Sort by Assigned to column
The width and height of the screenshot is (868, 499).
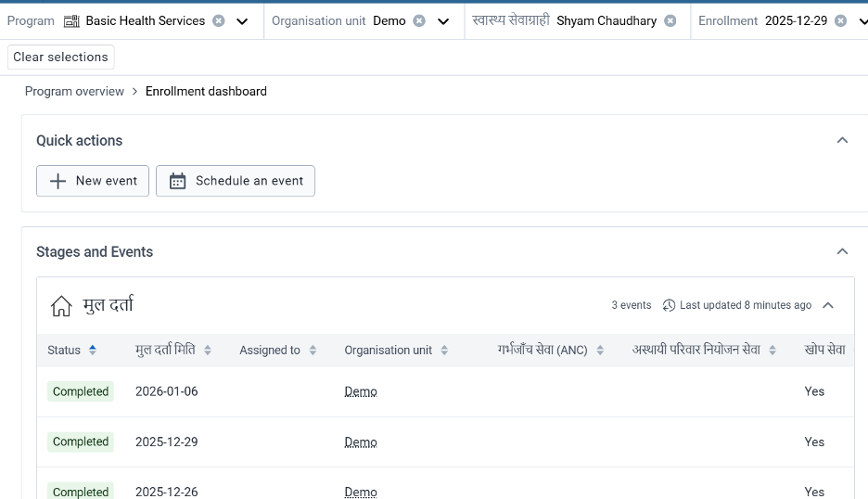(313, 351)
